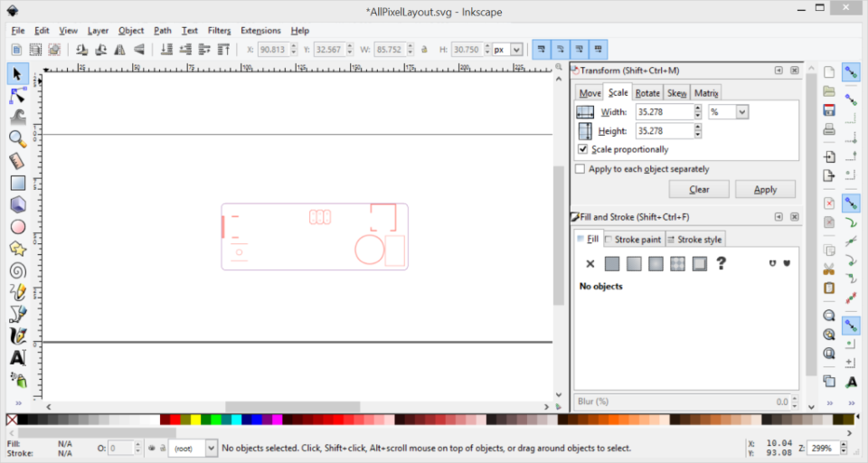Pick the cyan color swatch in palette
Screen dimensions: 868x463
click(x=236, y=420)
